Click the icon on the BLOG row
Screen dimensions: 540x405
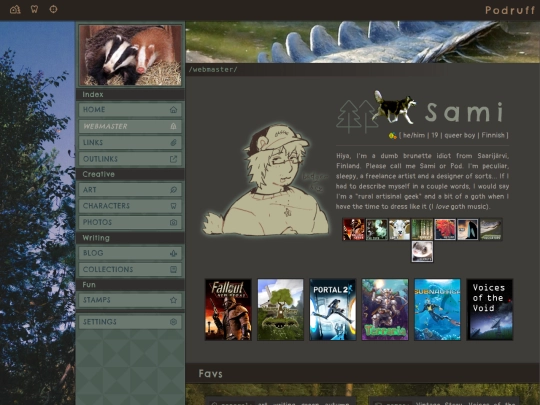(173, 253)
